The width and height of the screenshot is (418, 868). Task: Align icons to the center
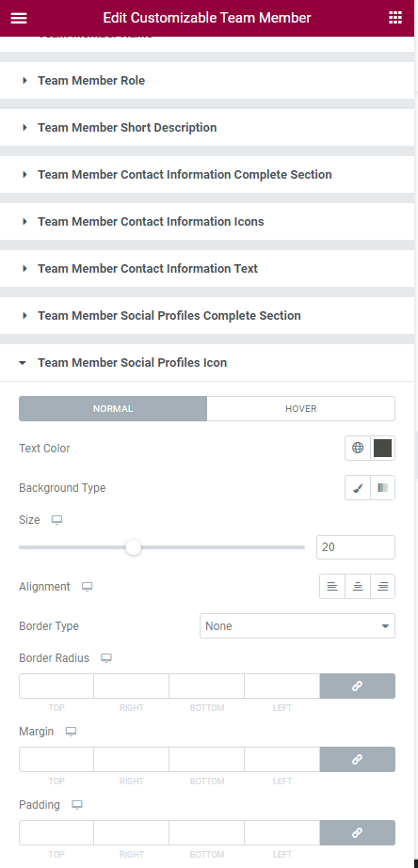coord(358,586)
